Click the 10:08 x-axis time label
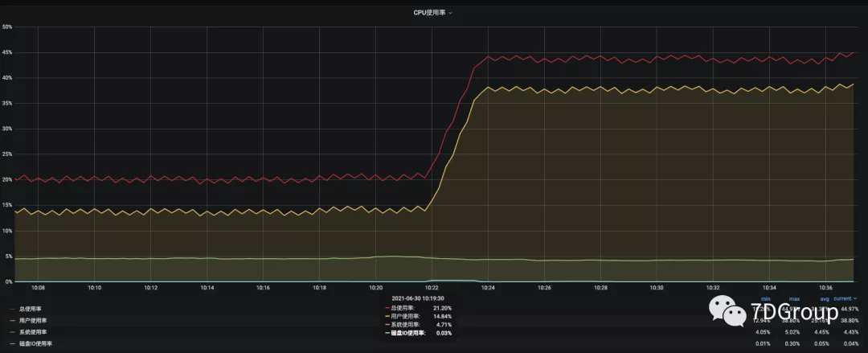The image size is (868, 353). (x=39, y=288)
